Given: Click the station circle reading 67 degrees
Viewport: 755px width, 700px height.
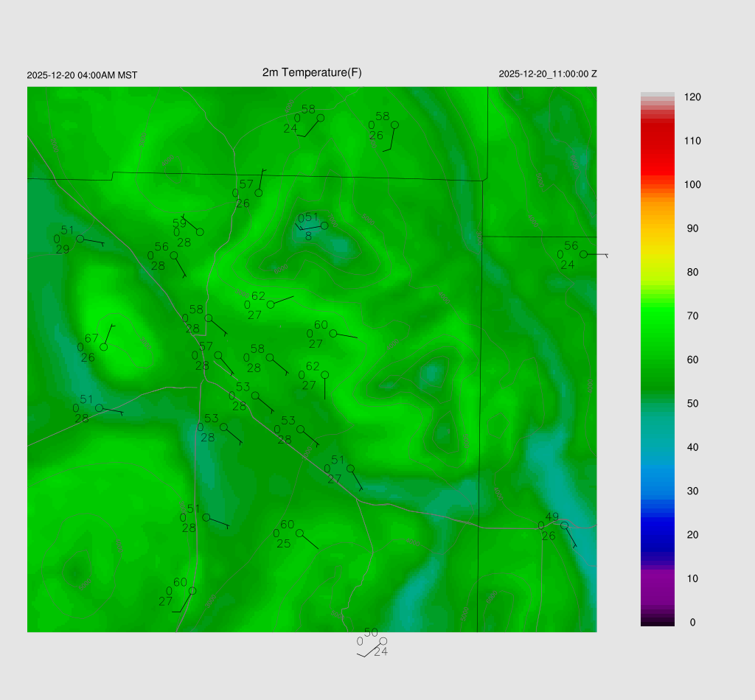Looking at the screenshot, I should 104,347.
